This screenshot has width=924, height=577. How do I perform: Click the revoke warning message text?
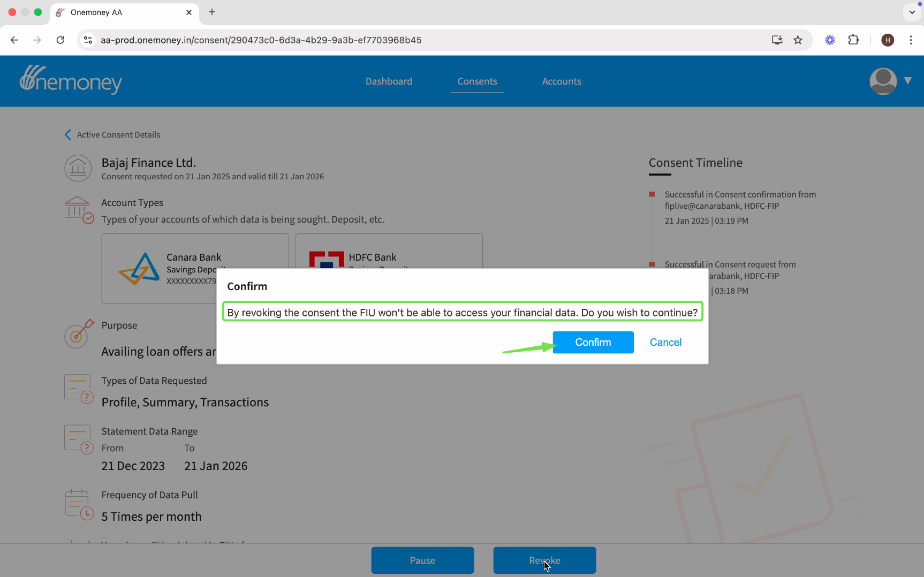[x=463, y=313]
